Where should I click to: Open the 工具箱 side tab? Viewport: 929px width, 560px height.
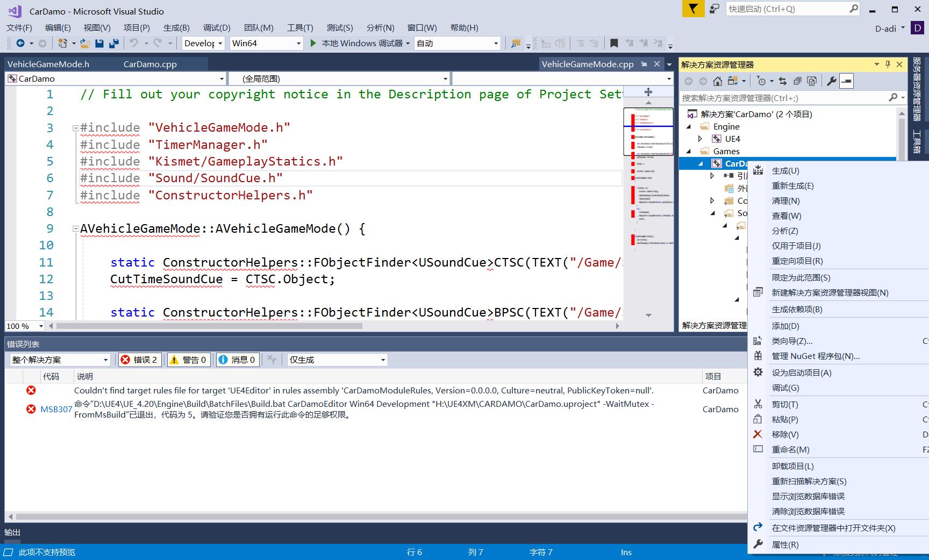pyautogui.click(x=917, y=141)
